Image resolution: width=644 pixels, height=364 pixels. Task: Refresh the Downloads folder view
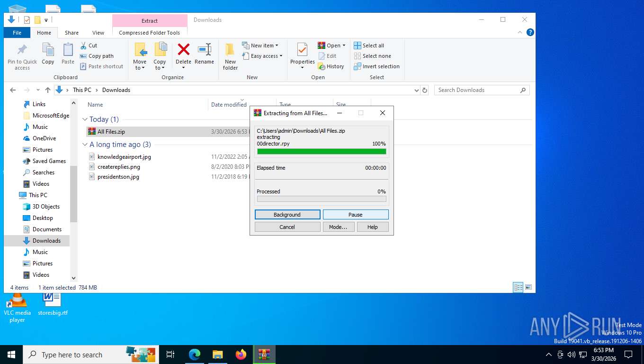(x=425, y=90)
